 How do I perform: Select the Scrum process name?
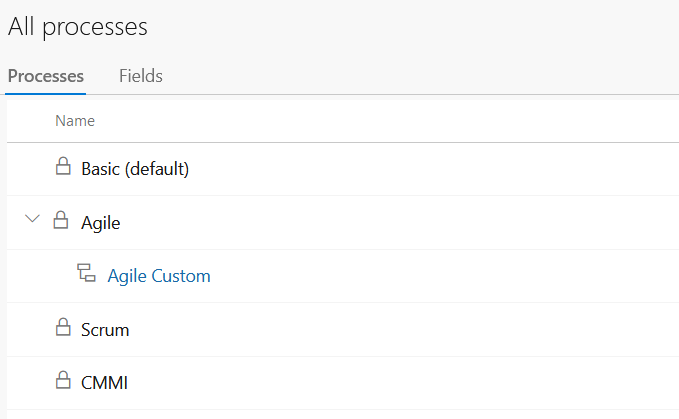pos(105,330)
